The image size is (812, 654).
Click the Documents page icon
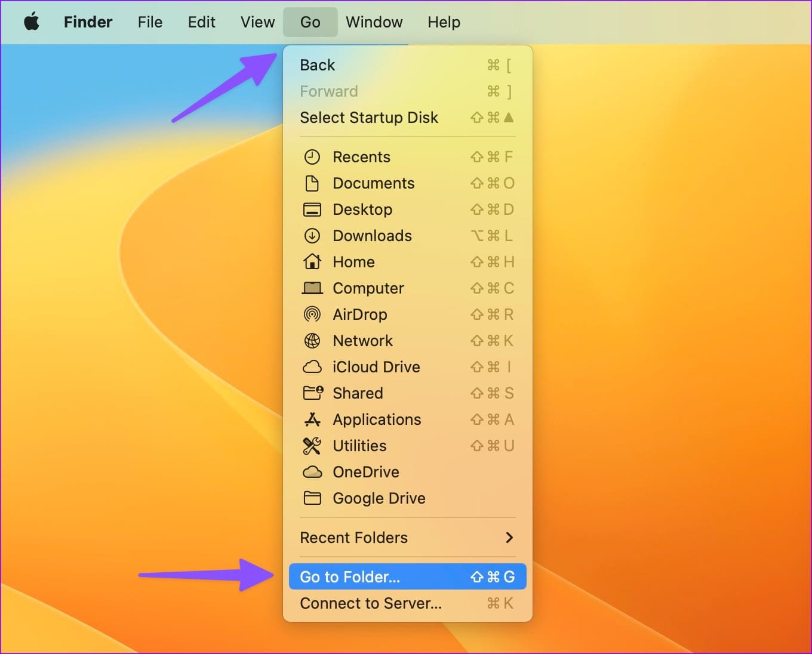tap(312, 183)
